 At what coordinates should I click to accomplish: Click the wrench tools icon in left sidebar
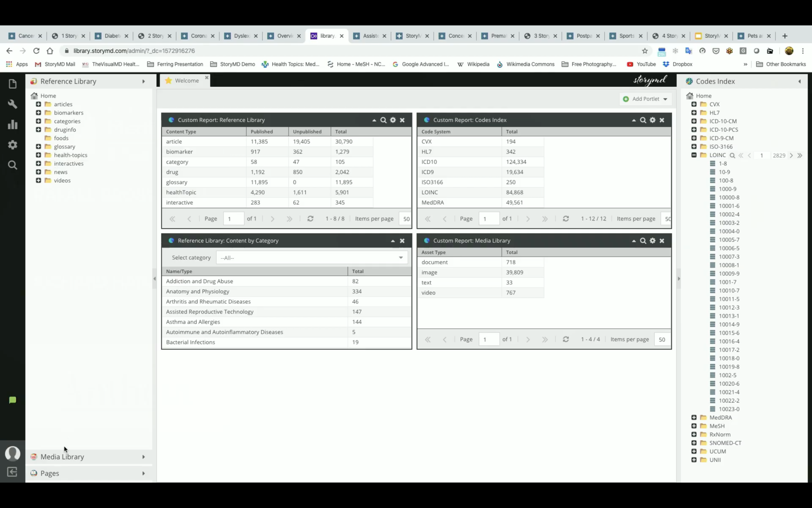12,104
